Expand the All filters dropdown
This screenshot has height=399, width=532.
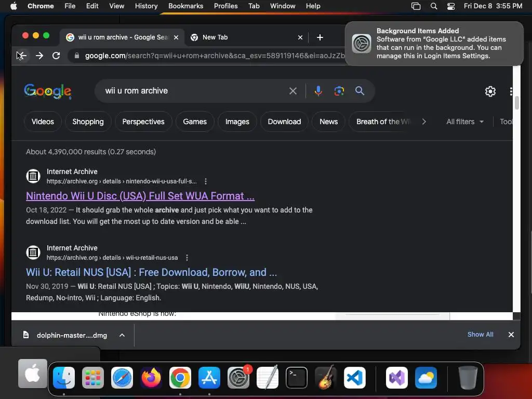point(465,122)
